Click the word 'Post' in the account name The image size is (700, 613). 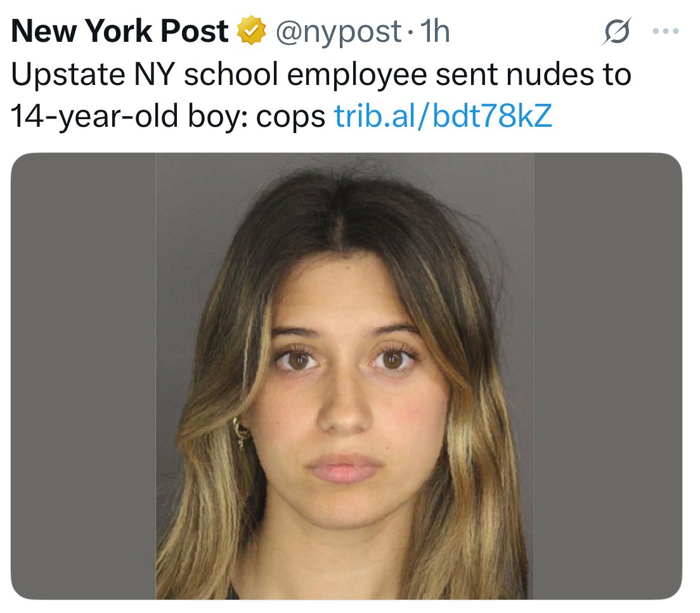click(x=195, y=31)
